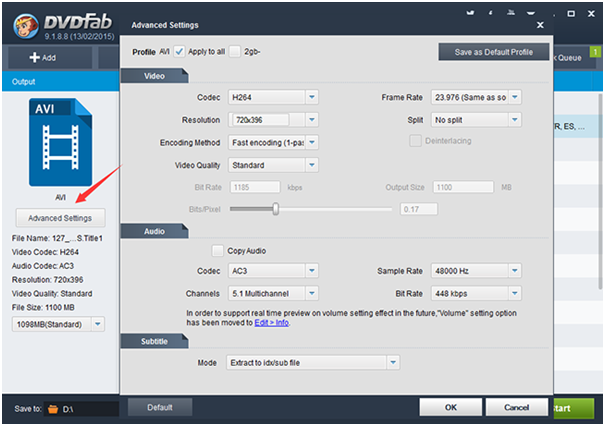This screenshot has width=605, height=426.
Task: Click the Bits/Pixel slider handle
Action: [275, 209]
